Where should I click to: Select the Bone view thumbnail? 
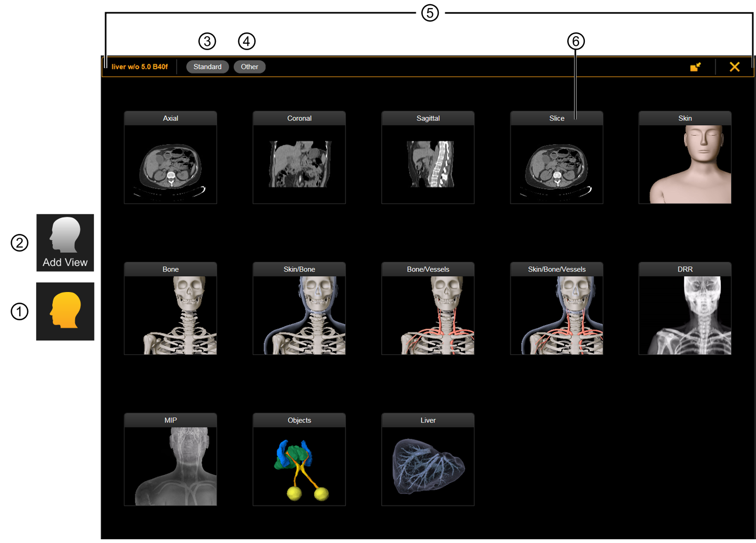point(171,308)
